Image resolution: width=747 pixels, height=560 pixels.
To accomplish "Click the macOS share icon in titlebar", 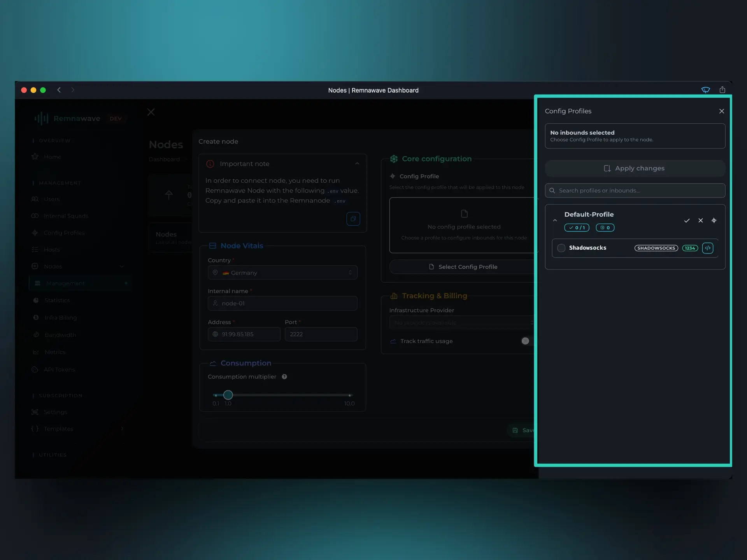I will pos(722,90).
